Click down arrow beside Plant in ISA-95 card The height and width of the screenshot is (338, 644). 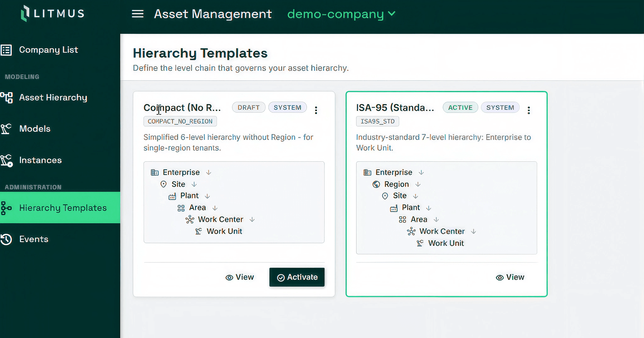428,208
